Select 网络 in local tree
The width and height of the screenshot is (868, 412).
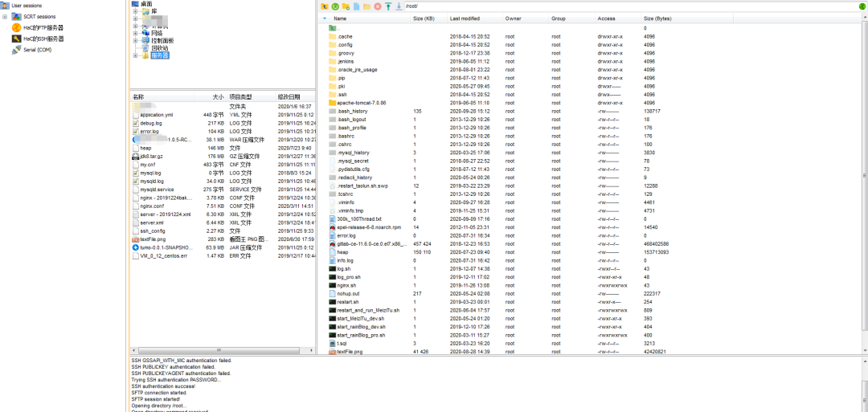coord(152,33)
